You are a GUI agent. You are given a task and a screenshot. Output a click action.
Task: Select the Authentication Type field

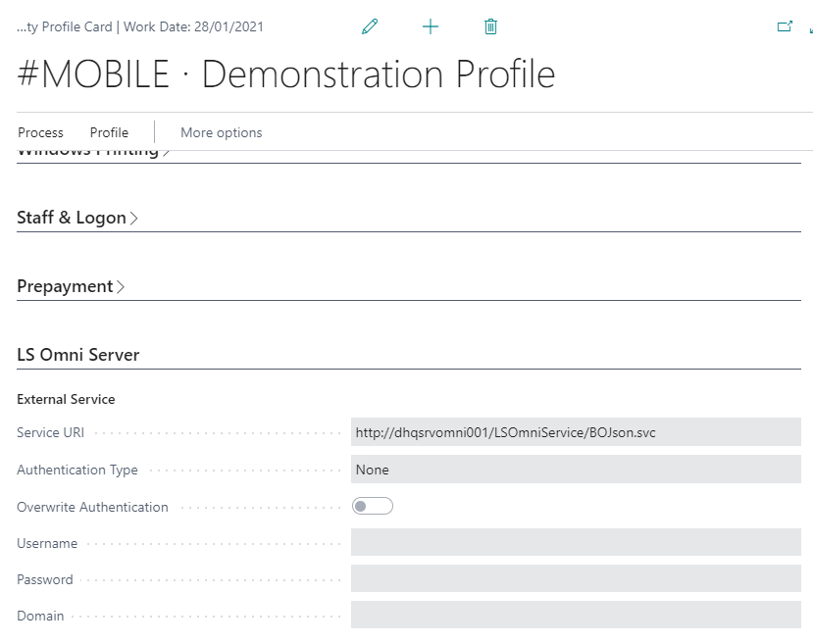[x=576, y=470]
